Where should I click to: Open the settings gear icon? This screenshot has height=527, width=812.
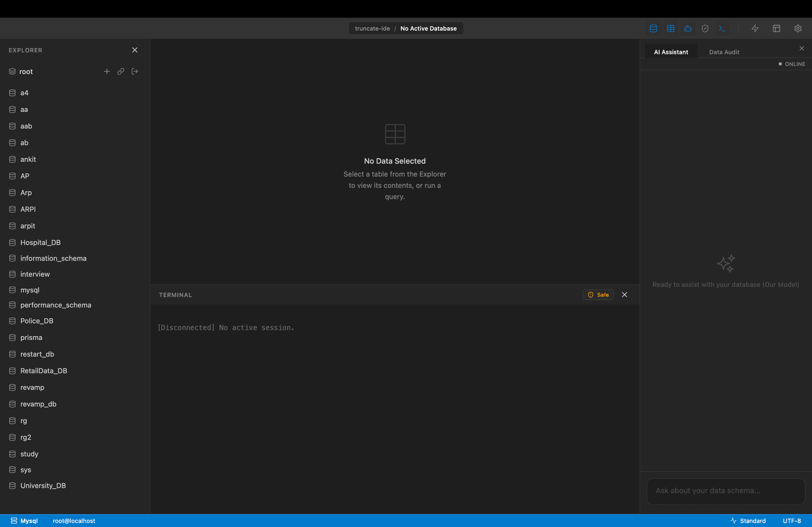[x=798, y=28]
